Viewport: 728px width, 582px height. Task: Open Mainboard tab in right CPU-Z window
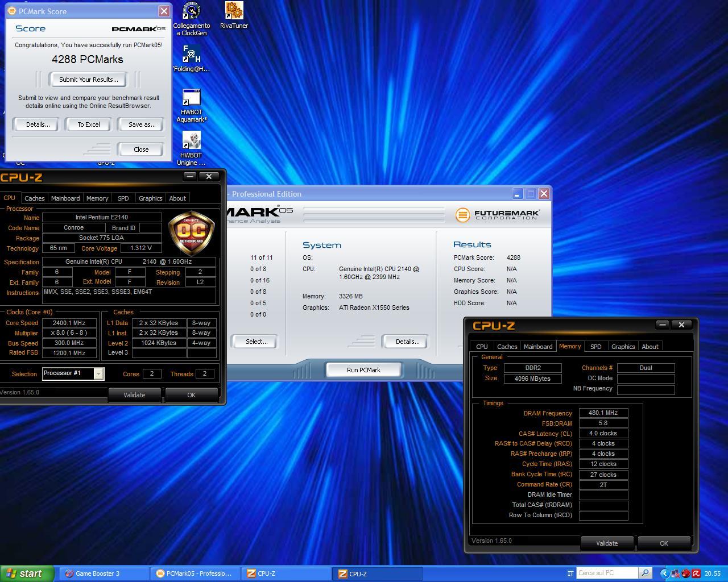538,347
